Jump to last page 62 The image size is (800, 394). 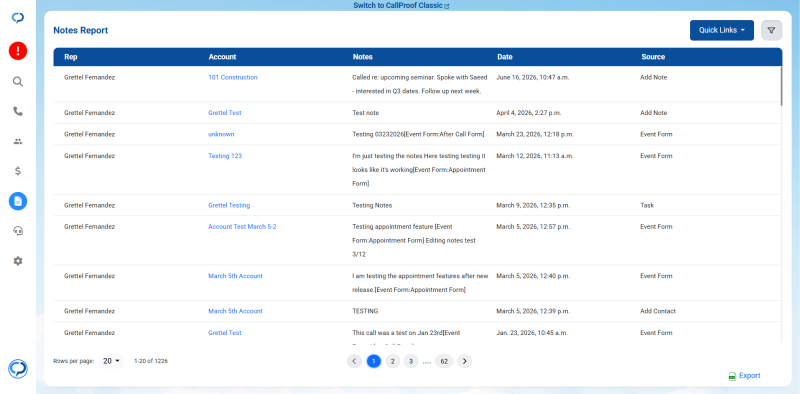(444, 361)
